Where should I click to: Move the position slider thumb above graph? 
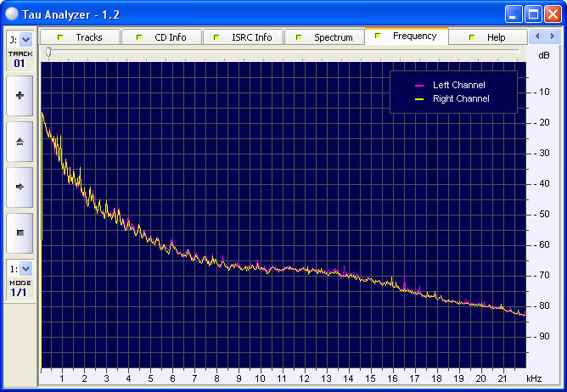[x=48, y=53]
